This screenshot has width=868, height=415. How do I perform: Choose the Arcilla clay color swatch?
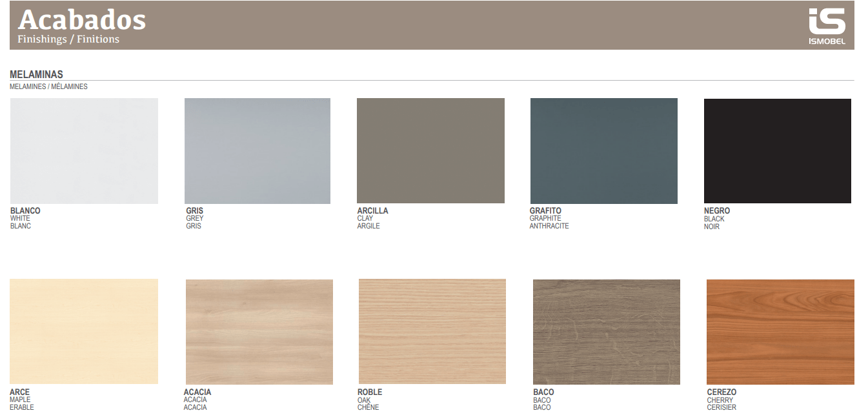[430, 151]
